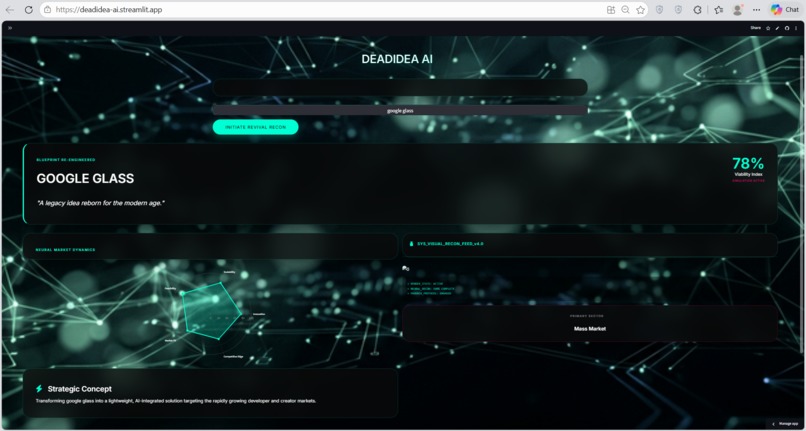
Task: Open the browser profile avatar
Action: [x=738, y=10]
